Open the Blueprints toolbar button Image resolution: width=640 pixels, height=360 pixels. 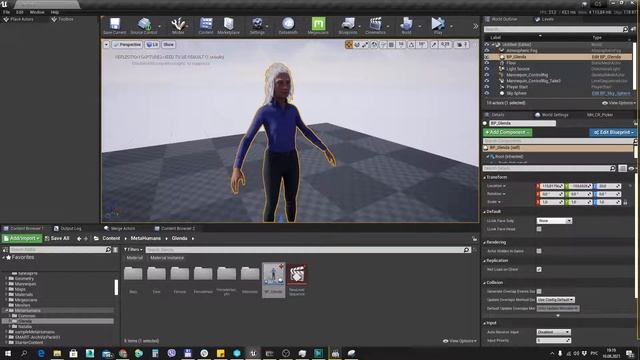pos(348,26)
